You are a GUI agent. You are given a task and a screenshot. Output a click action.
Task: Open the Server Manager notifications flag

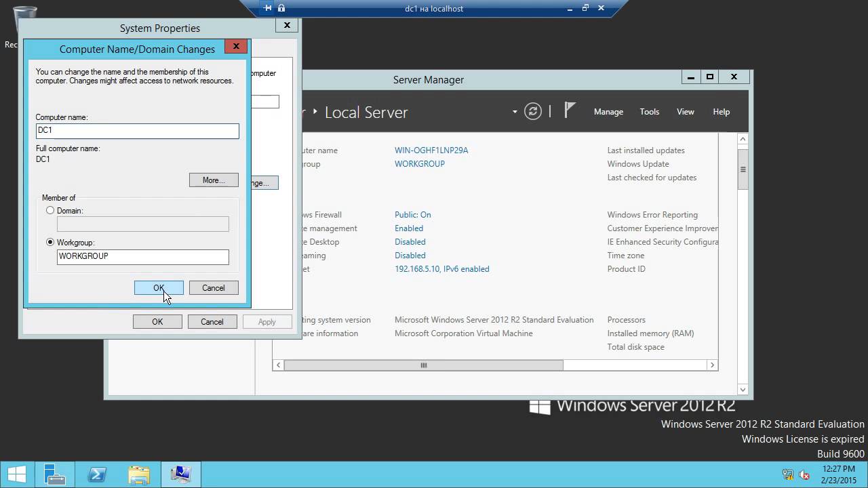570,111
